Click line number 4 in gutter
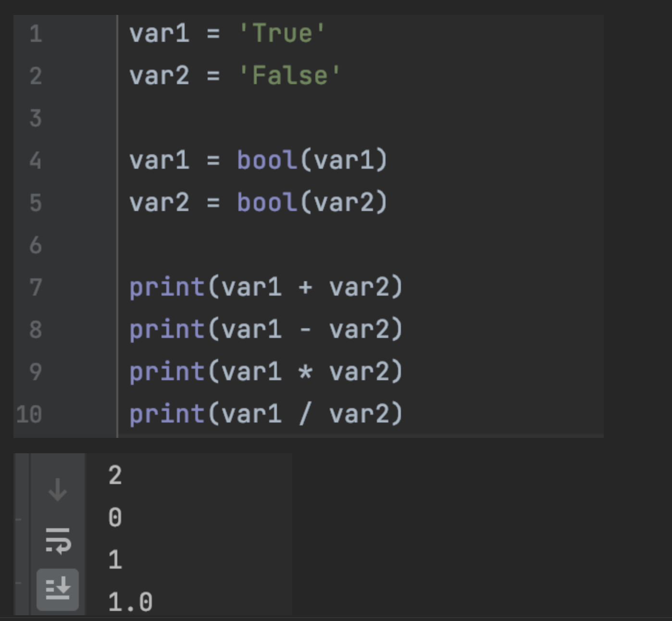This screenshot has height=621, width=672. click(36, 161)
